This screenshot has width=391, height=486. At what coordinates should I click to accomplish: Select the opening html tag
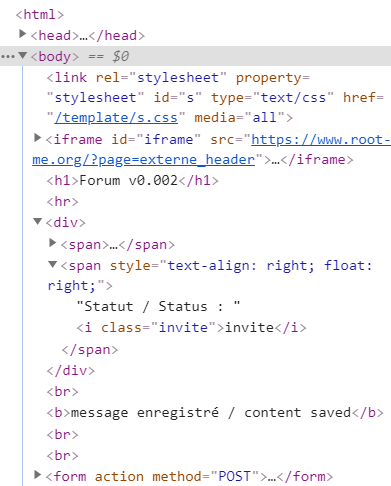(40, 15)
